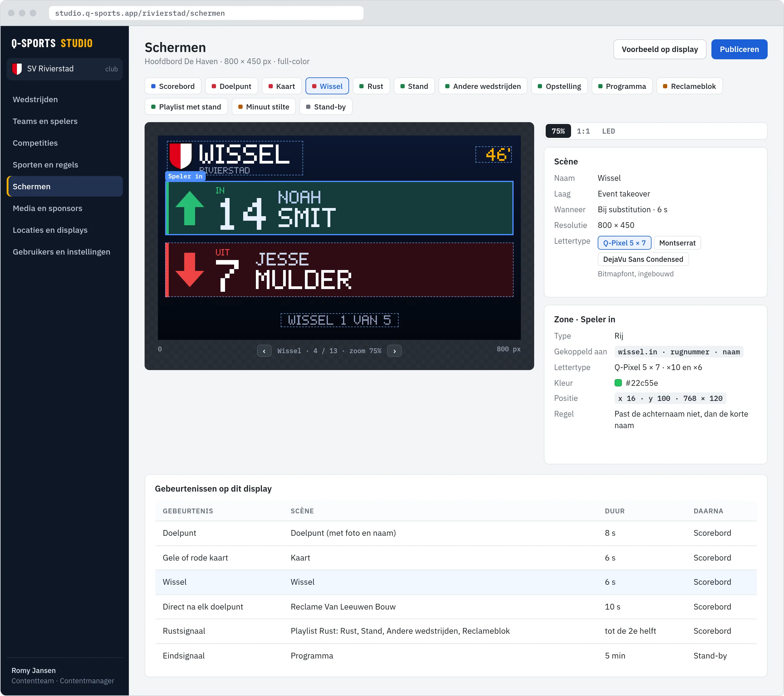Image resolution: width=784 pixels, height=696 pixels.
Task: Switch preview to LED mode
Action: pos(608,131)
